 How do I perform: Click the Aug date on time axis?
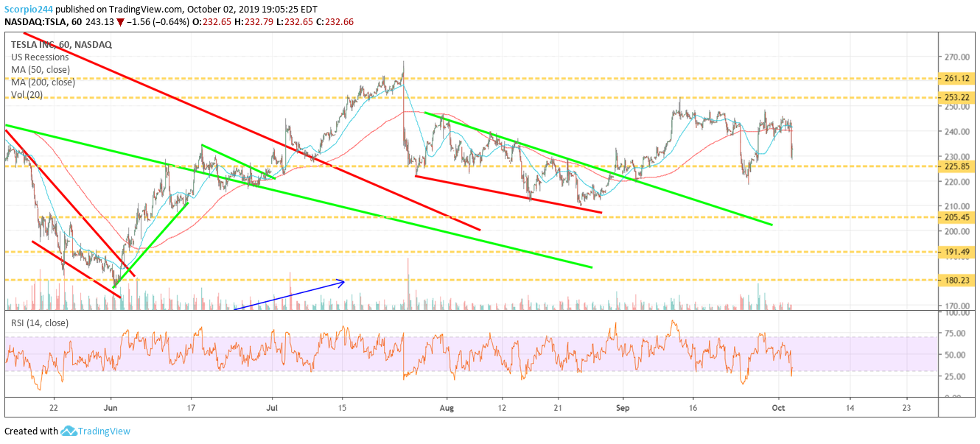click(445, 406)
